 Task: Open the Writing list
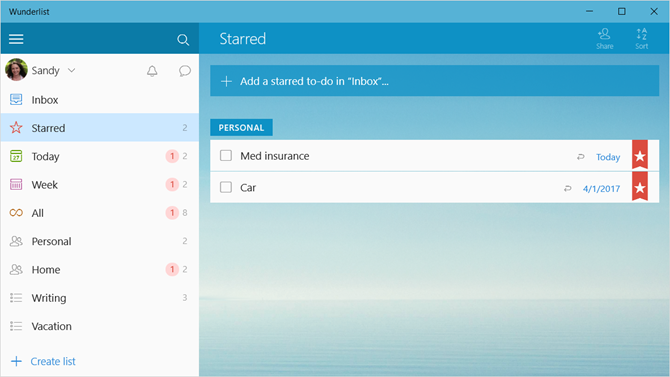tap(100, 297)
